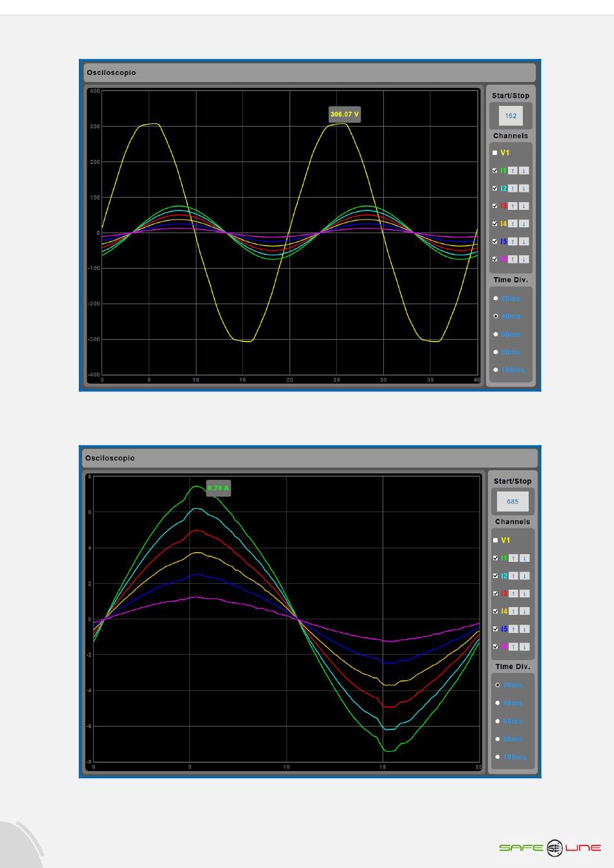Click I2 up arrow in upper oscilloscope

[513, 189]
